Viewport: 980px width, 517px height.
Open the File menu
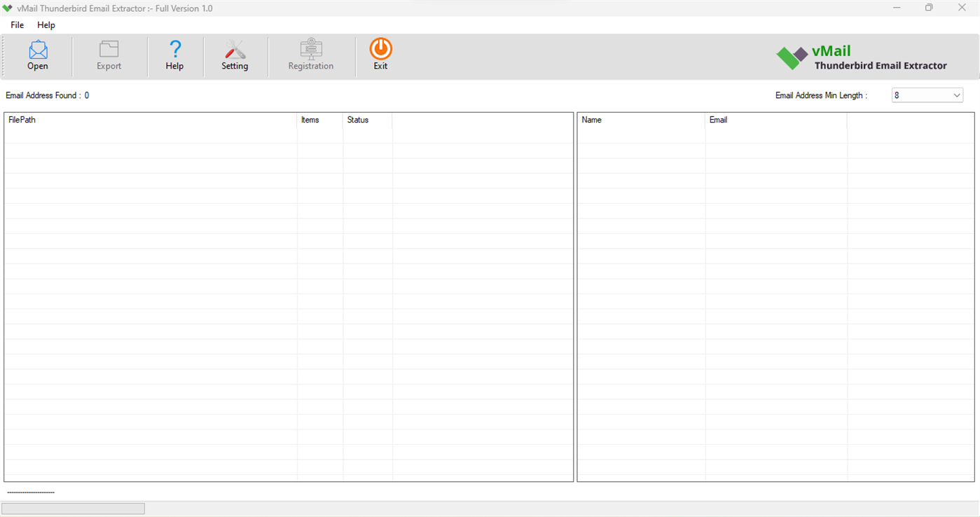coord(16,25)
